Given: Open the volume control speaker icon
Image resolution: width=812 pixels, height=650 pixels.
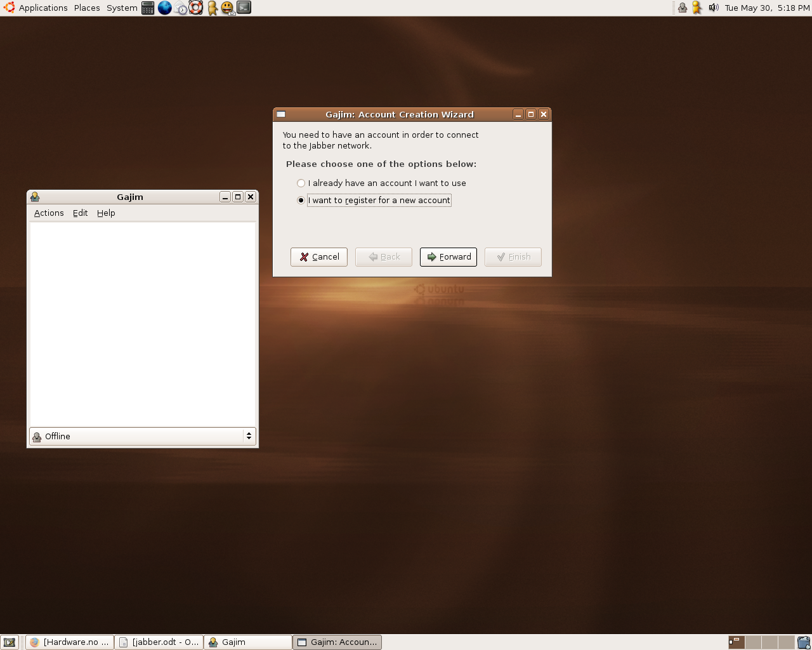Looking at the screenshot, I should point(714,8).
